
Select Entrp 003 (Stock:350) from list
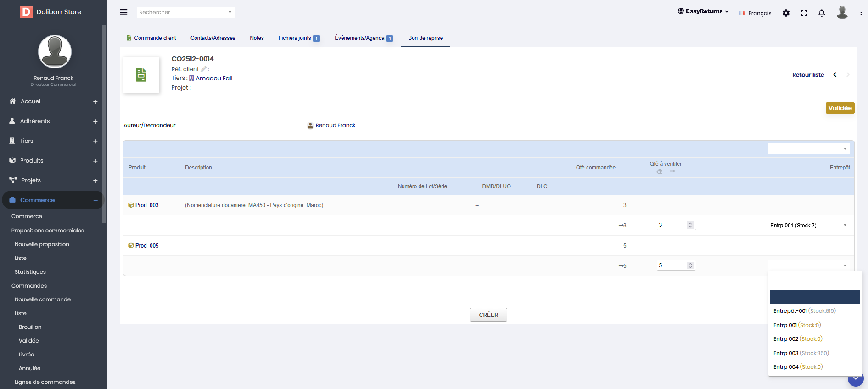click(x=801, y=353)
